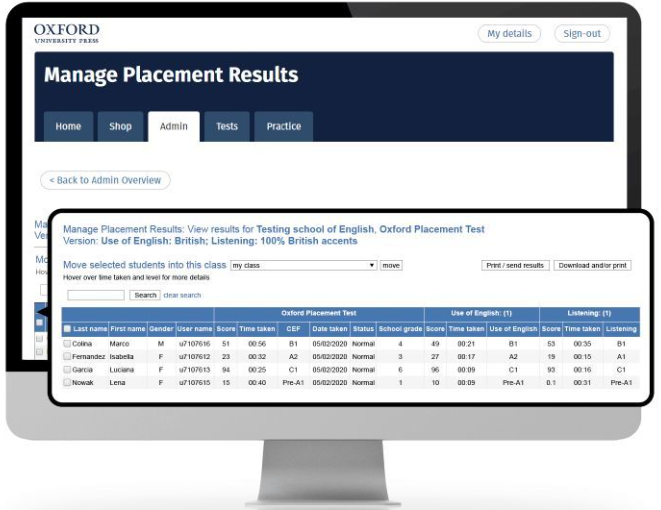The image size is (661, 510).
Task: Click first name Luciana
Action: pyautogui.click(x=121, y=370)
